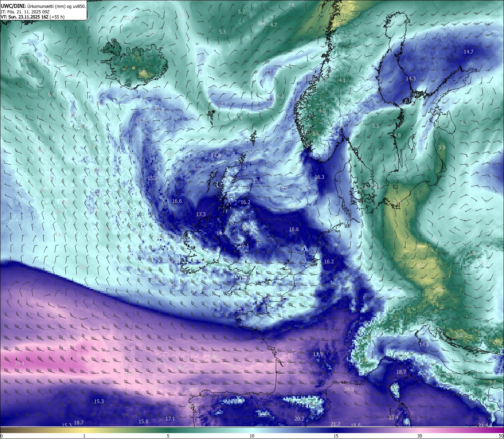The width and height of the screenshot is (504, 439).
Task: Click the 4.1 value over Scandinavia
Action: pos(342,80)
